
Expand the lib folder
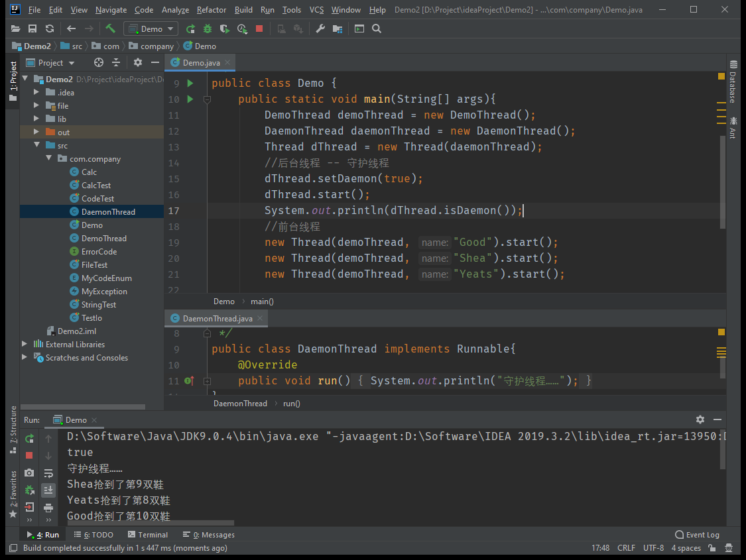click(x=36, y=119)
